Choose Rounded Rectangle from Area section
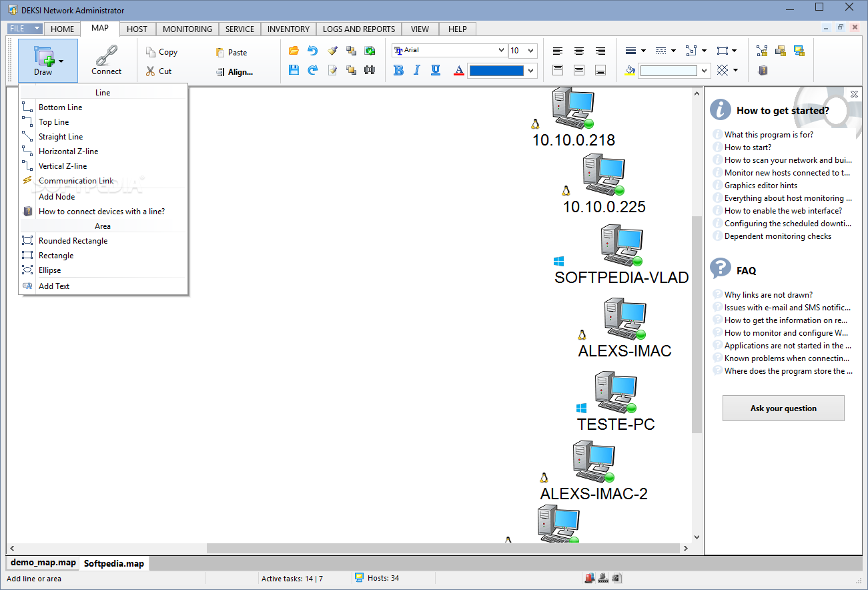This screenshot has height=590, width=868. (x=103, y=240)
